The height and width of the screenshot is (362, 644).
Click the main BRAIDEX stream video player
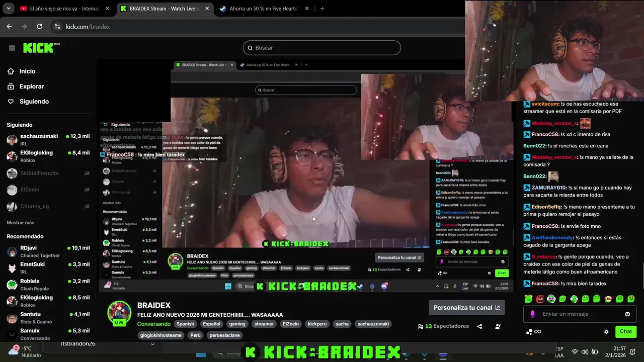pos(306,176)
